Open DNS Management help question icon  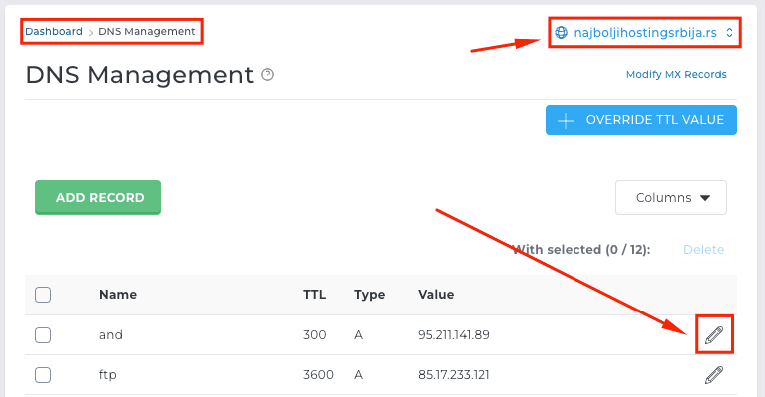coord(267,75)
